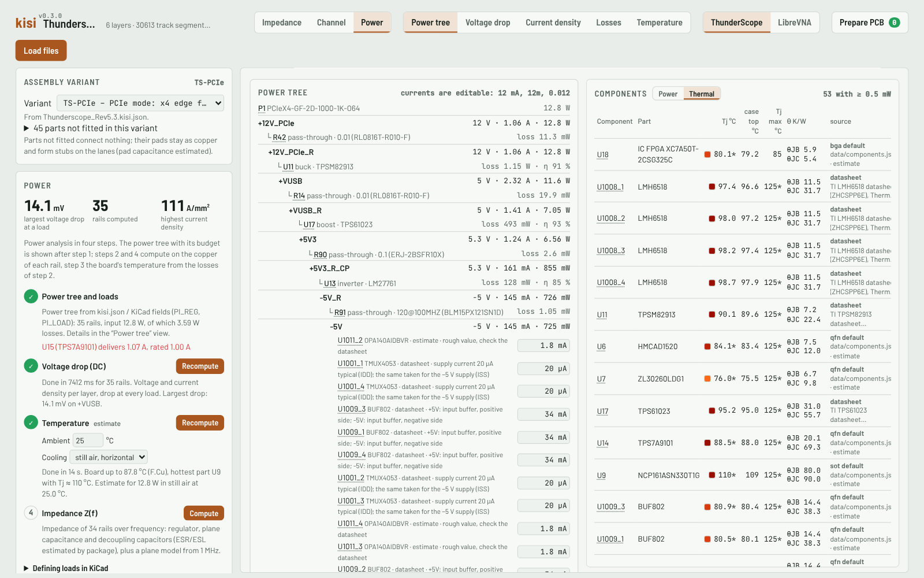Click the green check icon beside Temperature
The height and width of the screenshot is (578, 924).
(x=31, y=423)
